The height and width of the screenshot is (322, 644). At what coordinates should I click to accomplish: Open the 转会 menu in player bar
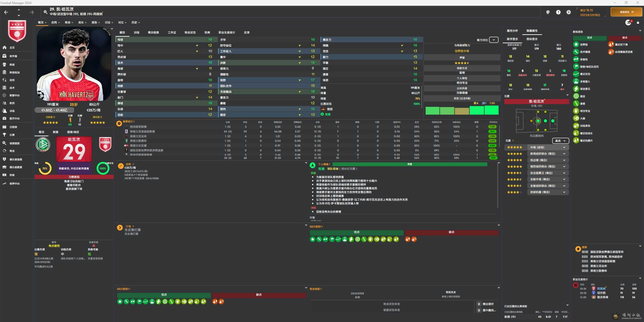click(69, 22)
